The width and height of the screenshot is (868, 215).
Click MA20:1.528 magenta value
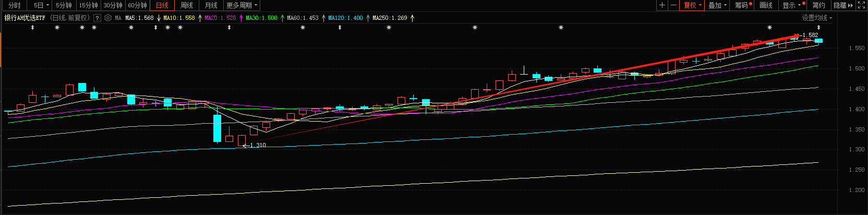pyautogui.click(x=220, y=18)
